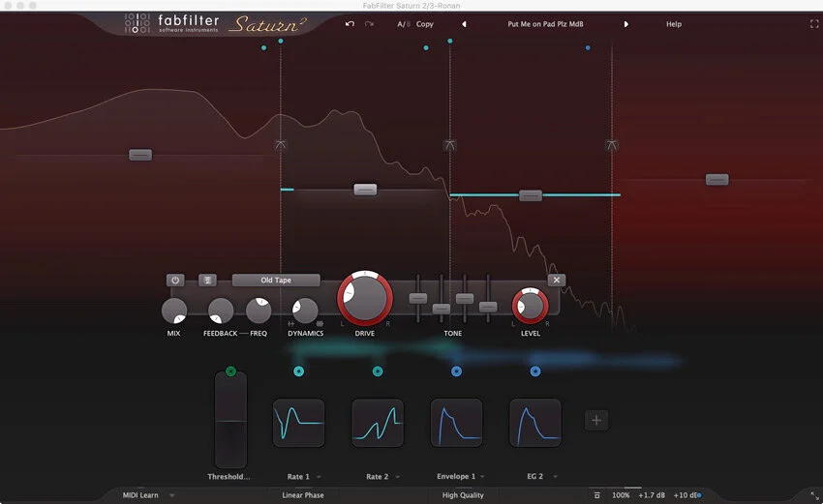Click the global bypass icon in bottom bar
This screenshot has width=823, height=504.
[x=596, y=495]
